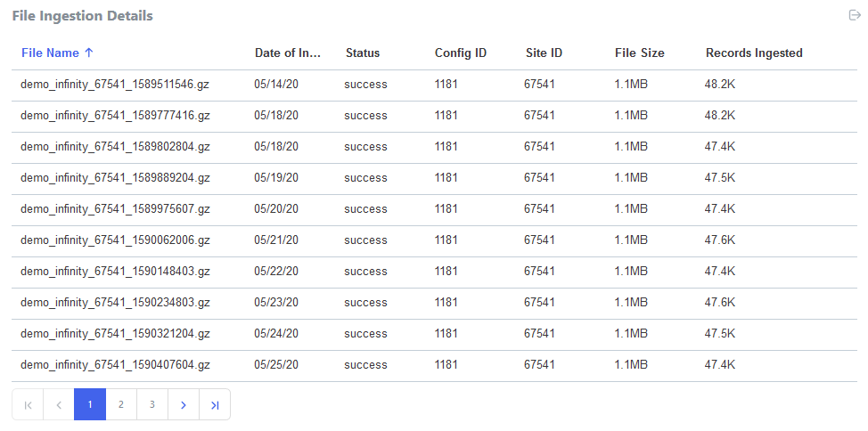Click the export icon in top-right corner
Screen dimensions: 868x431
tap(854, 15)
